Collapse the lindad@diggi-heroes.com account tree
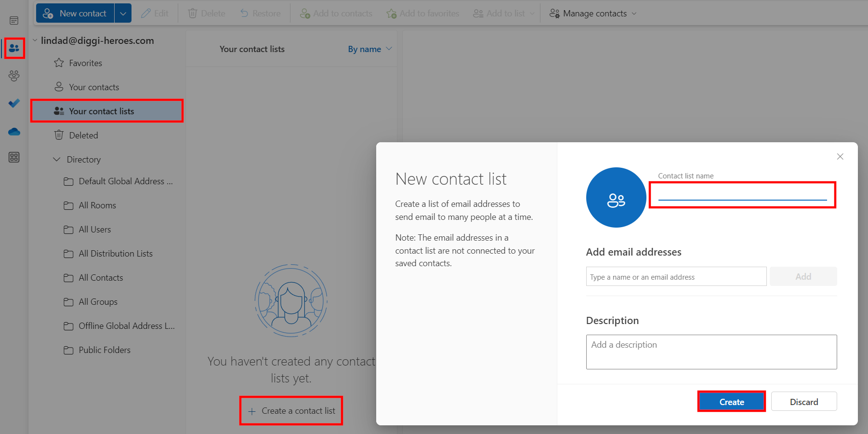Viewport: 868px width, 434px height. click(x=35, y=41)
